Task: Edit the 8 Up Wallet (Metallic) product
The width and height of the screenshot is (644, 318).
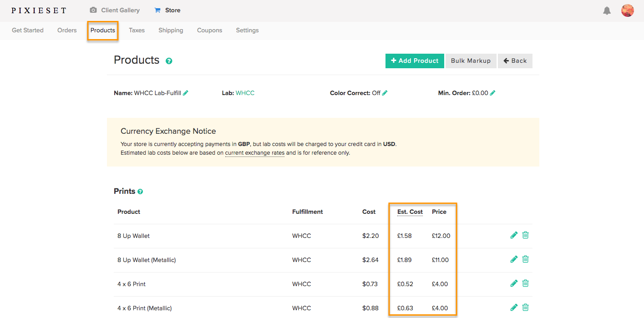Action: point(514,259)
